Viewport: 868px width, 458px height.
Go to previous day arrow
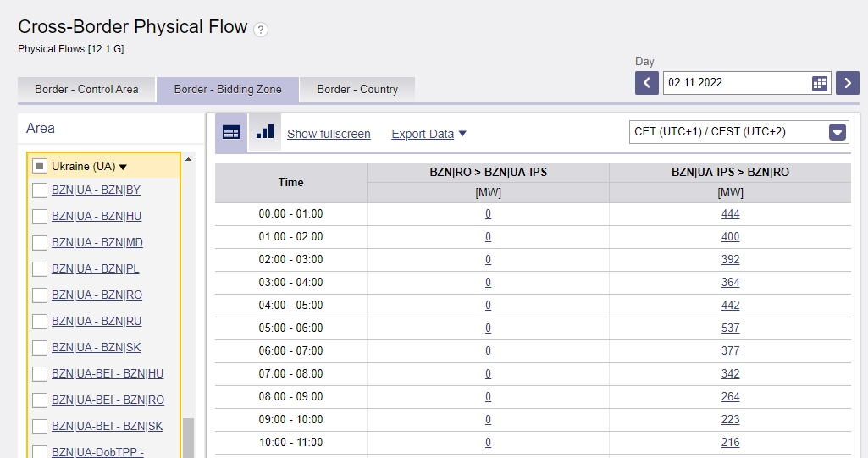(x=647, y=84)
